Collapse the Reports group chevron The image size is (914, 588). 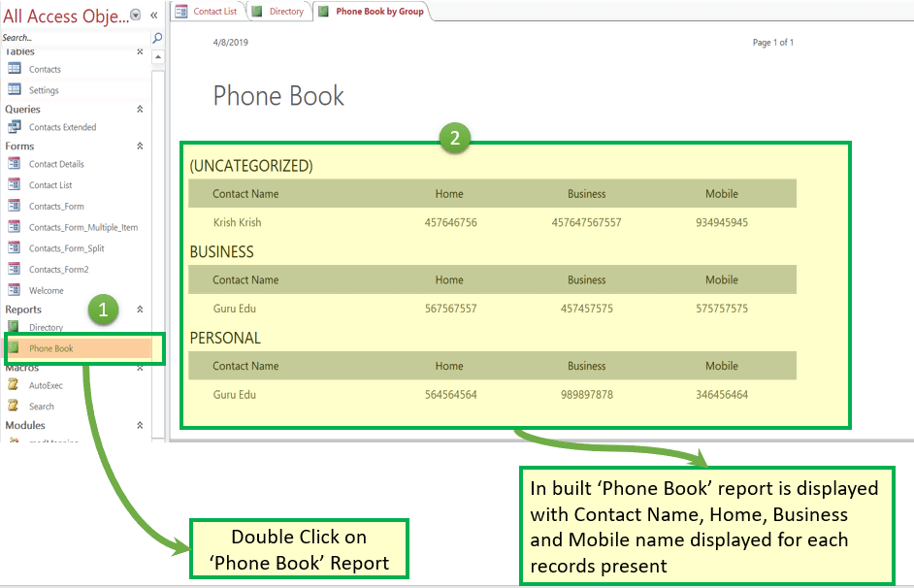(x=140, y=310)
